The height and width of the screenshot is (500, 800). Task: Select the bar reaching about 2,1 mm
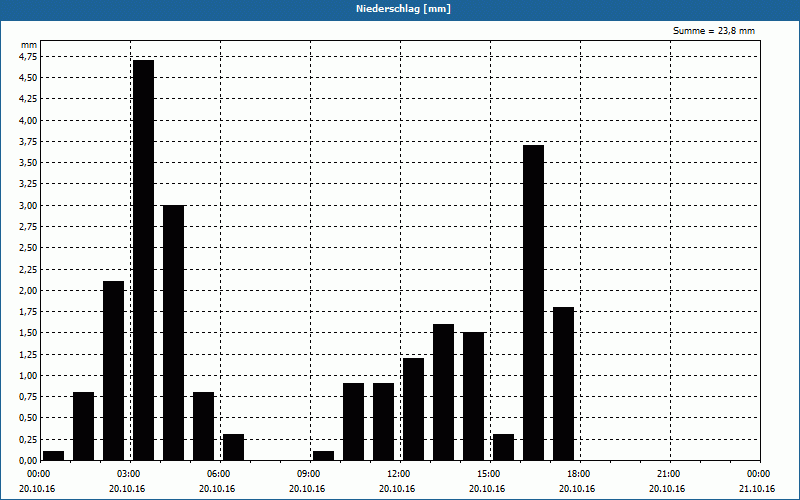coord(113,371)
